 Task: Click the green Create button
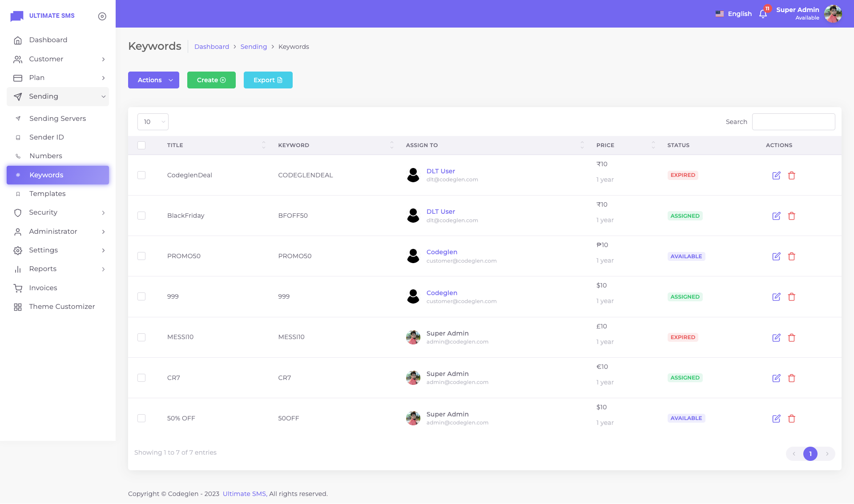(211, 80)
